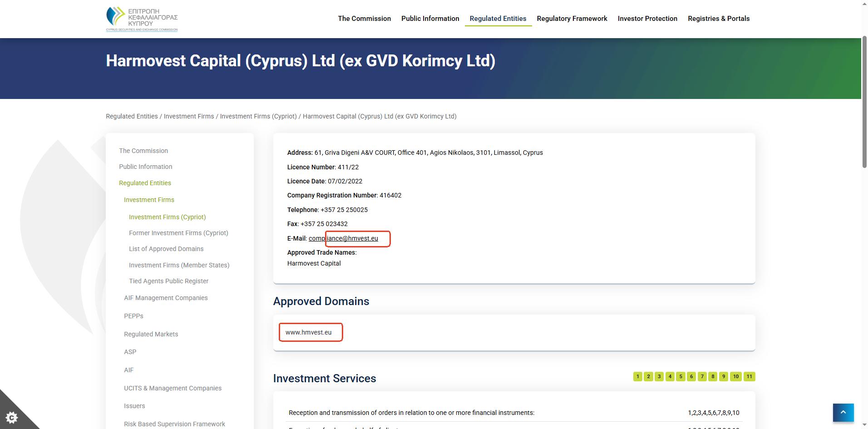Click Investment Firms (Cypriot) breadcrumb link

point(258,116)
